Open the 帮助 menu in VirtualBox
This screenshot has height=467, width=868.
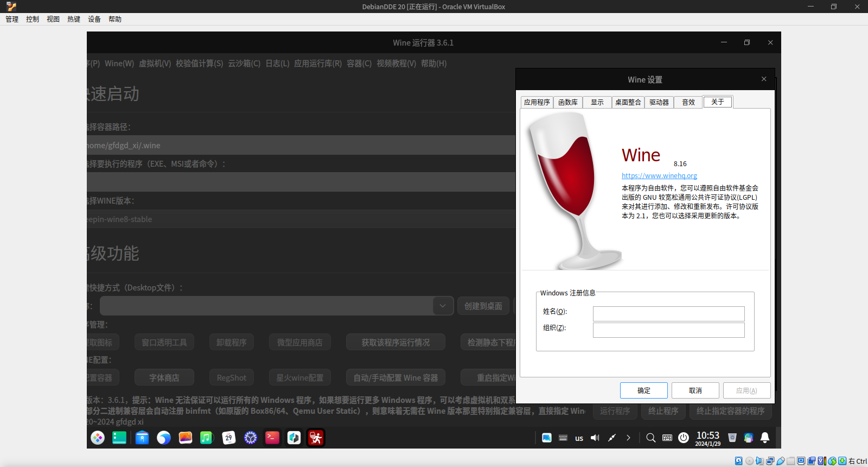[x=115, y=19]
